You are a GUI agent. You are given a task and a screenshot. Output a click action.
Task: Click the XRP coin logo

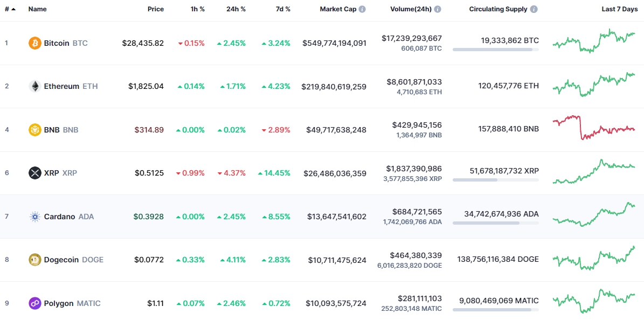coord(35,173)
